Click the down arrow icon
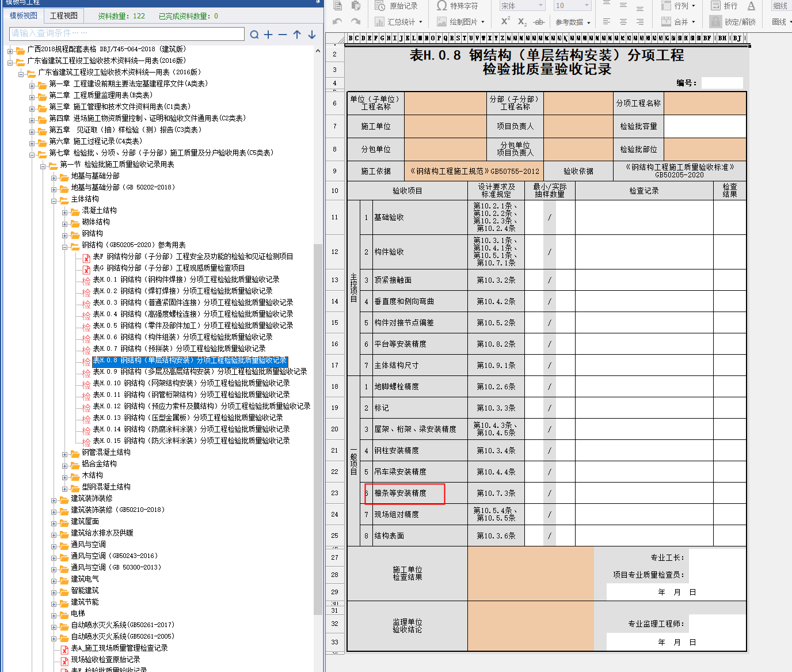 pos(312,35)
